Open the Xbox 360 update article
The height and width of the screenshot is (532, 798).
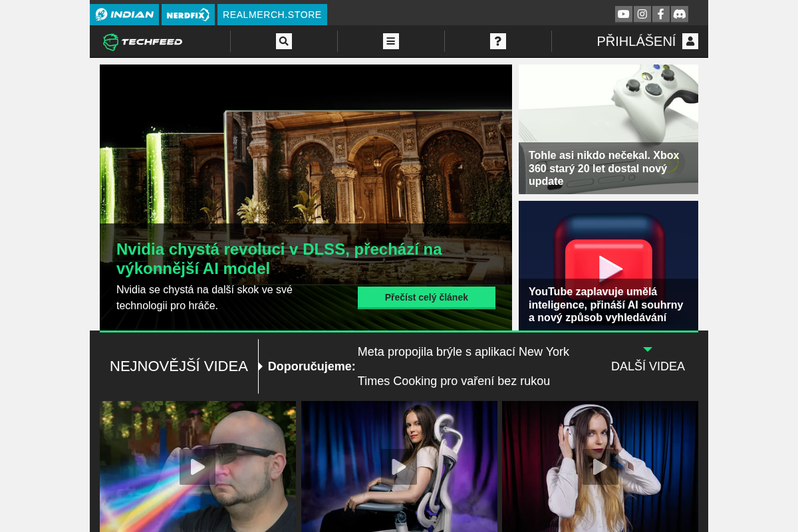pos(608,168)
